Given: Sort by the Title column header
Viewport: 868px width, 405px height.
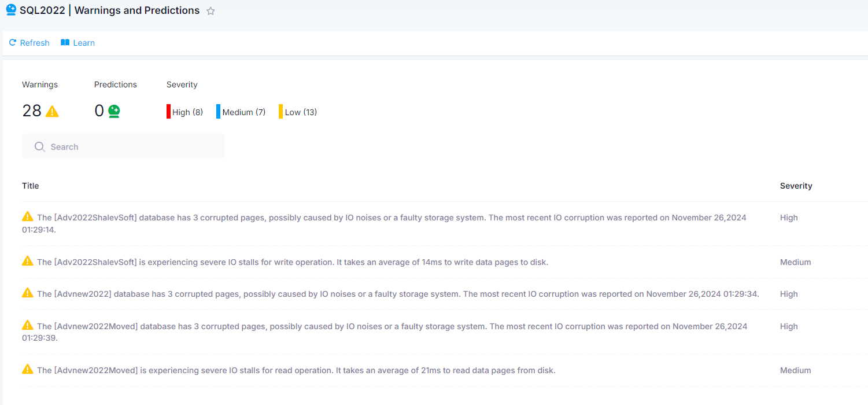Looking at the screenshot, I should point(31,186).
